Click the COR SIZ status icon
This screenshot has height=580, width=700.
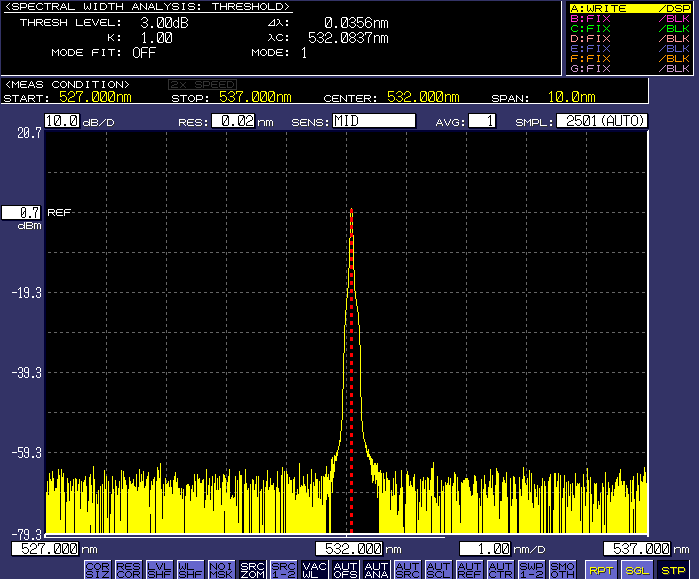(97, 569)
